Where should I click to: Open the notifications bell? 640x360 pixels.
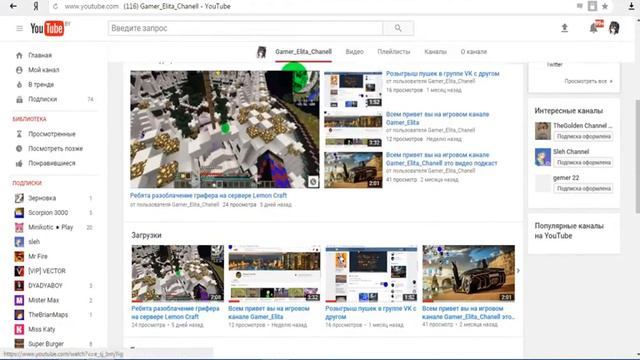[594, 28]
